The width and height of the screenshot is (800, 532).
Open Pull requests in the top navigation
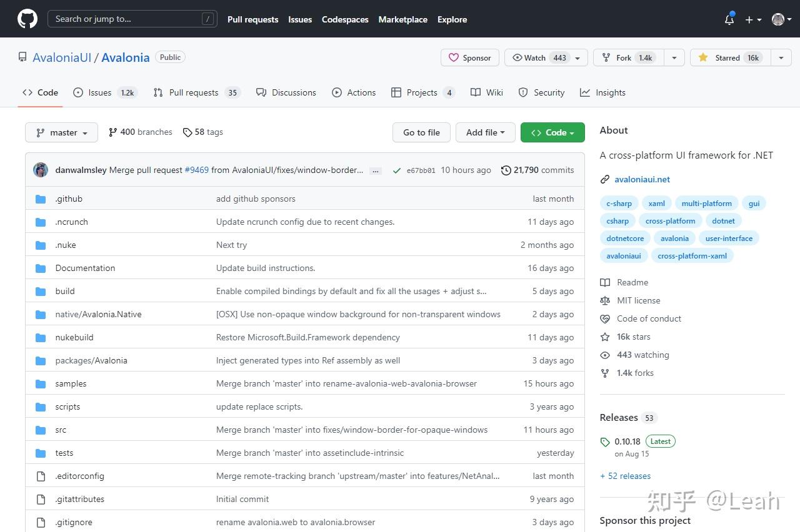(x=252, y=19)
